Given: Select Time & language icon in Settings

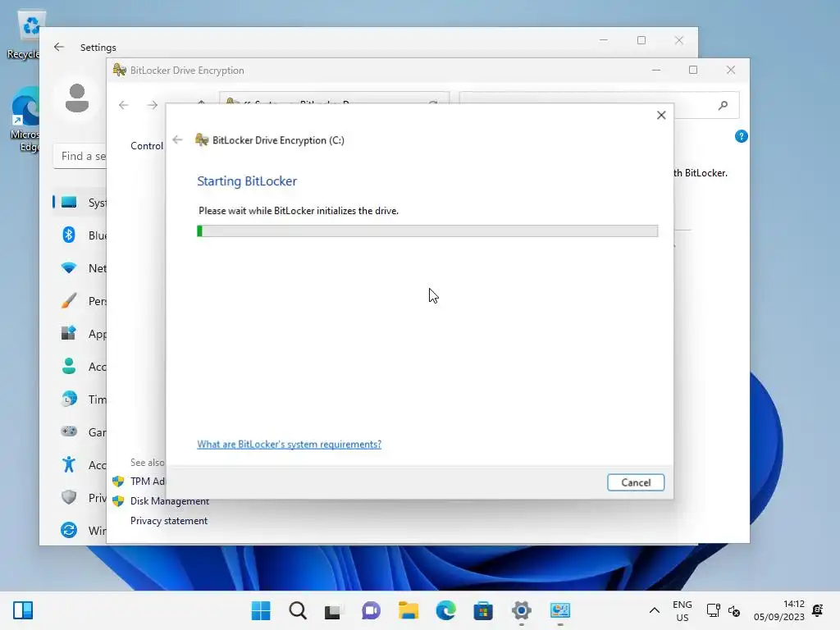Looking at the screenshot, I should [x=69, y=399].
